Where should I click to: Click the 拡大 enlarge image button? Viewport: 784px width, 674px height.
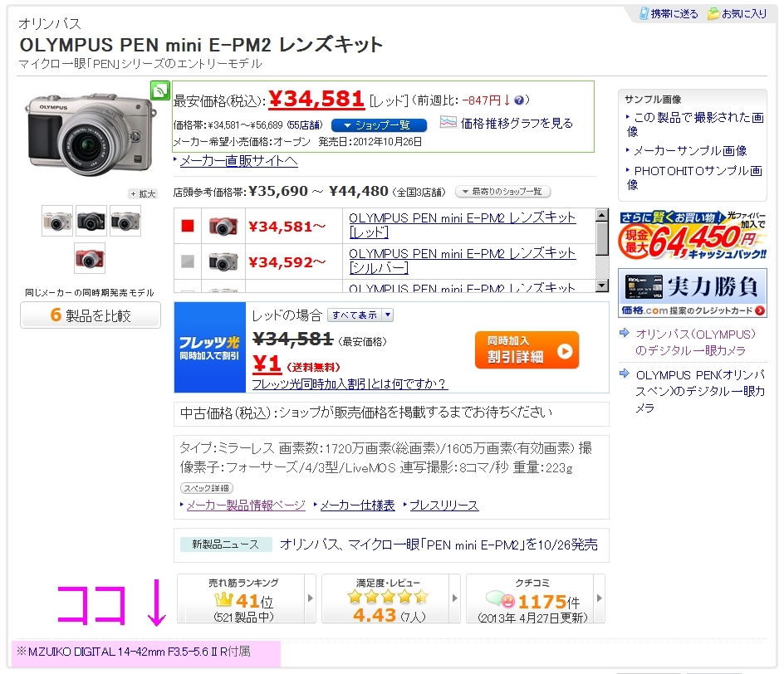pyautogui.click(x=143, y=193)
